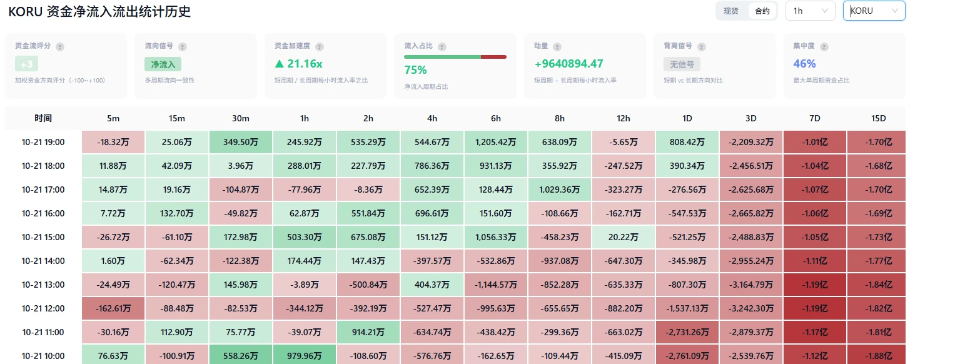Click the info icon beside 流入占比
Image resolution: width=980 pixels, height=364 pixels.
[x=442, y=47]
